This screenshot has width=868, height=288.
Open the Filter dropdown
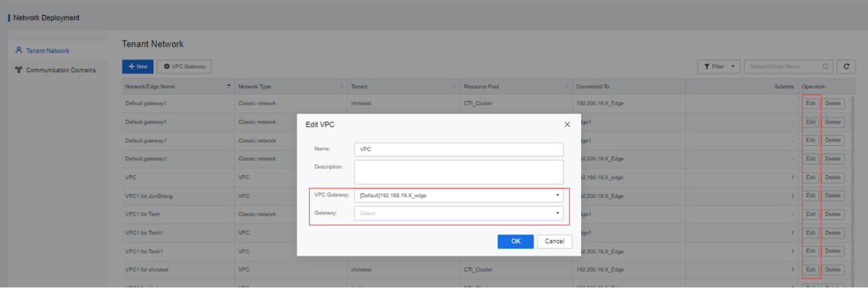point(718,66)
